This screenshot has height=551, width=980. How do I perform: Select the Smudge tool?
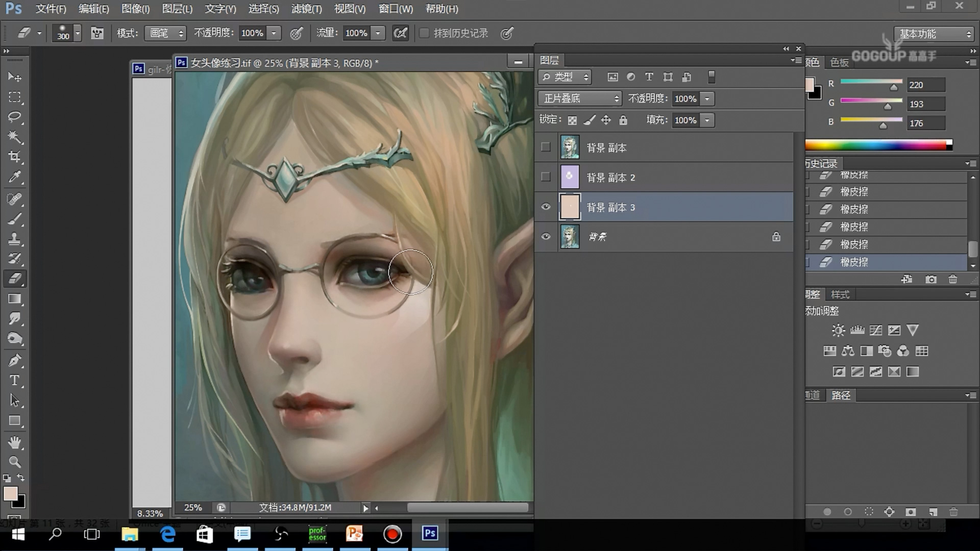(x=14, y=319)
